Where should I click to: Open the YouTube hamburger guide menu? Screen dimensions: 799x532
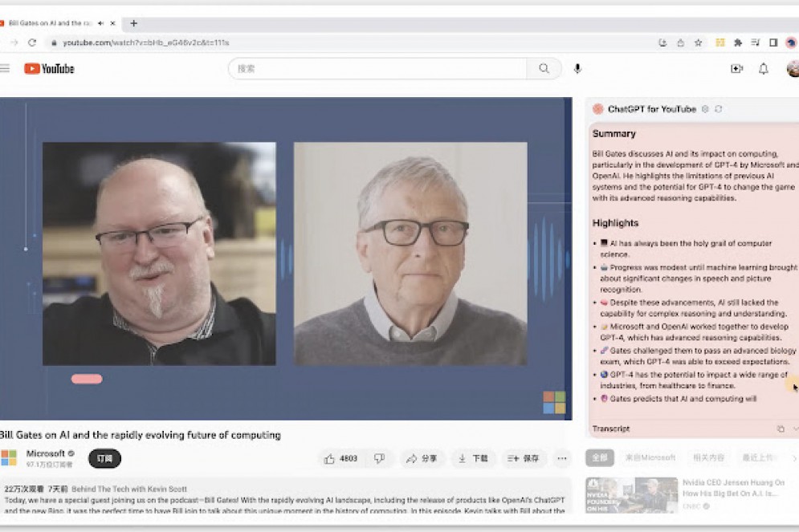[5, 69]
